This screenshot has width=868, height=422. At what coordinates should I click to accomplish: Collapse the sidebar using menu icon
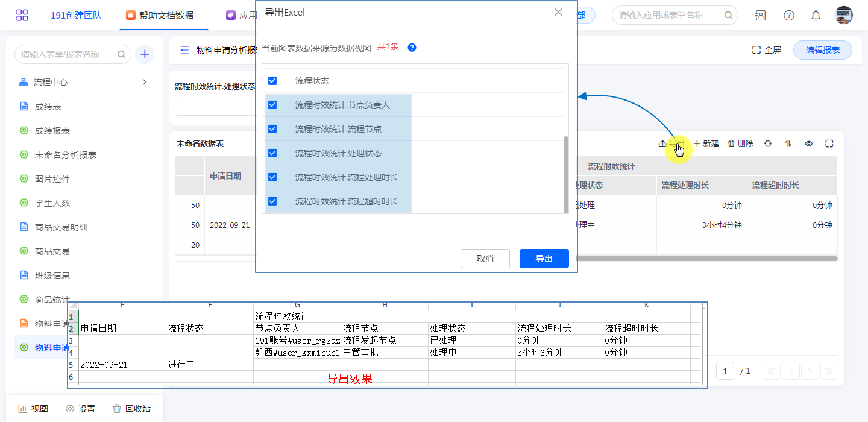[184, 50]
